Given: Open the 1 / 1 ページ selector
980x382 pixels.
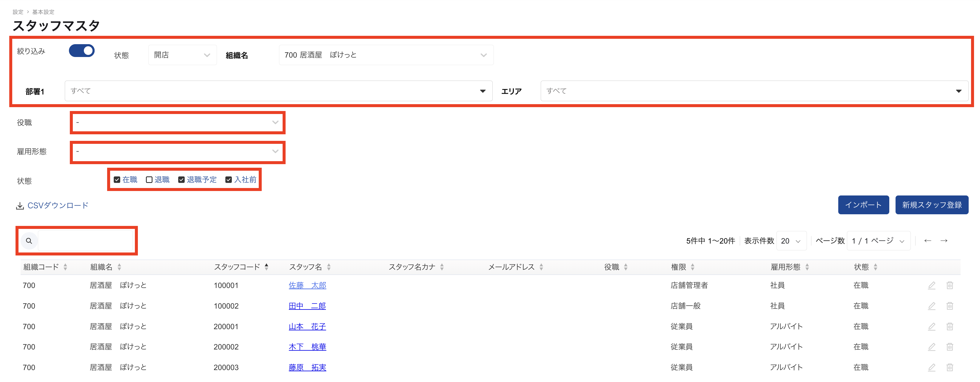Looking at the screenshot, I should coord(879,241).
